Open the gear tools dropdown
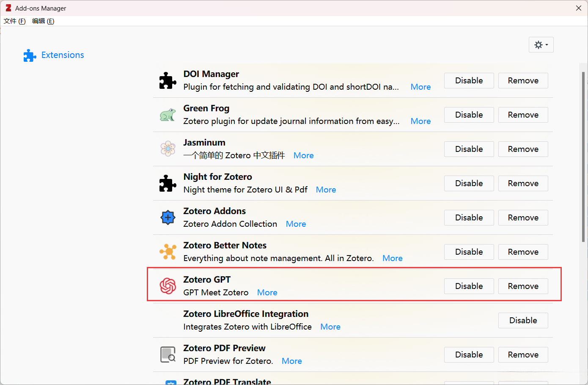This screenshot has height=385, width=588. click(541, 45)
